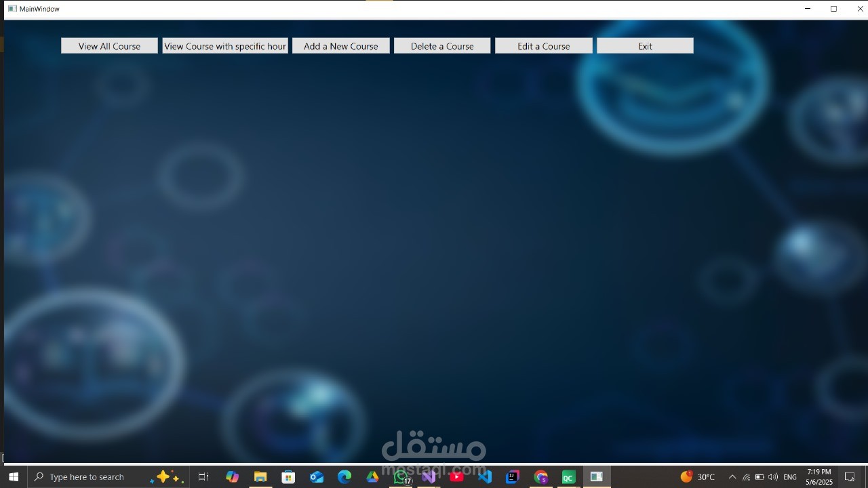Screen dimensions: 868x488
Task: Launch Microsoft Edge from the taskbar
Action: pos(344,477)
